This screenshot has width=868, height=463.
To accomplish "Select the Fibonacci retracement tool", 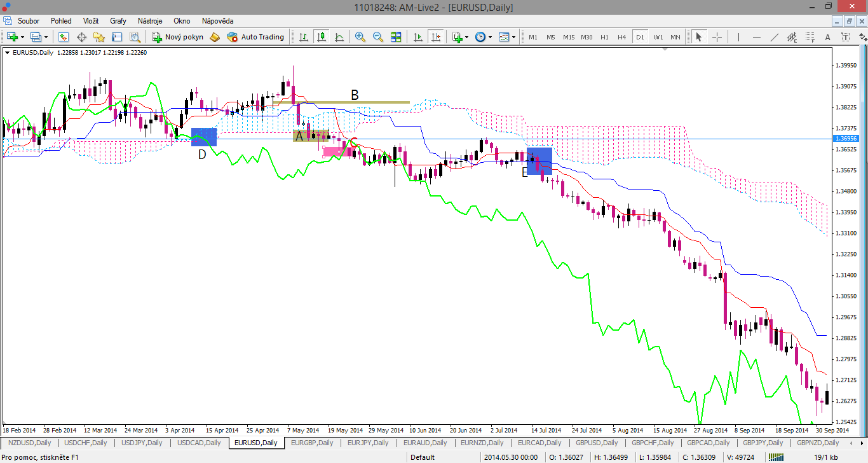I will tap(810, 37).
